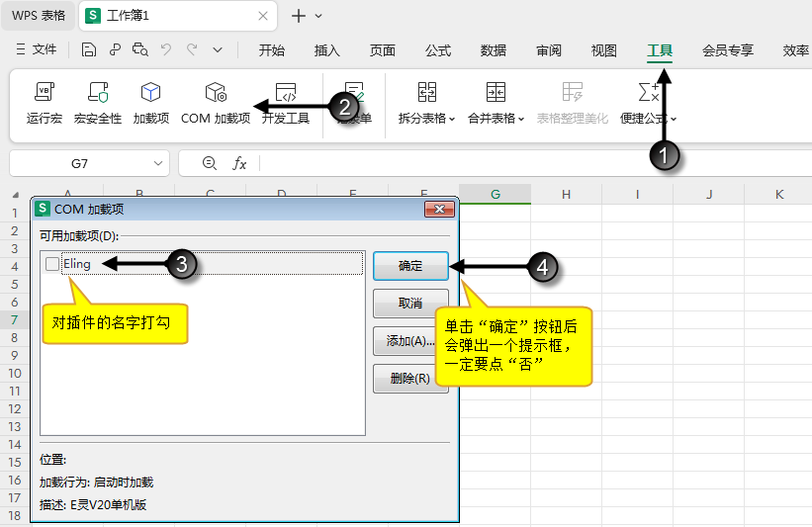Select row 7 header

click(15, 320)
